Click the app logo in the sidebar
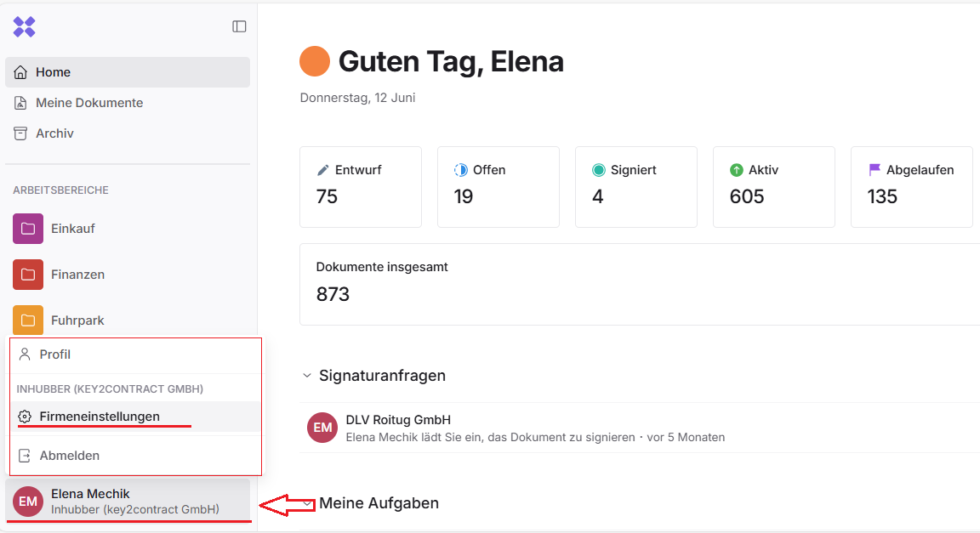The height and width of the screenshot is (533, 980). point(24,26)
